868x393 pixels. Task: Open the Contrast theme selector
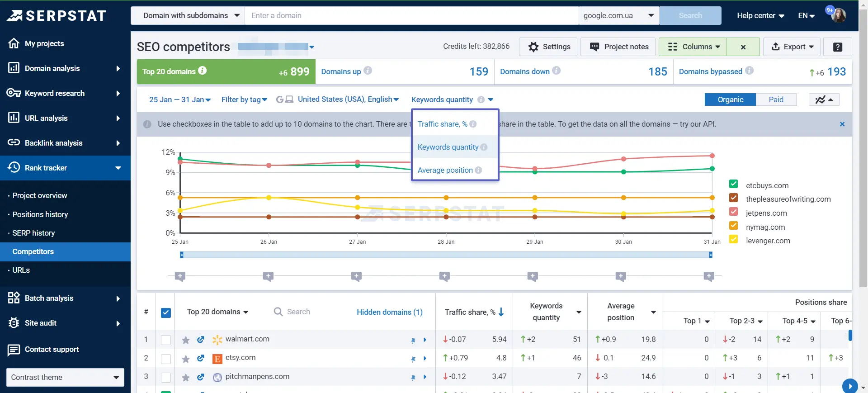(x=65, y=377)
